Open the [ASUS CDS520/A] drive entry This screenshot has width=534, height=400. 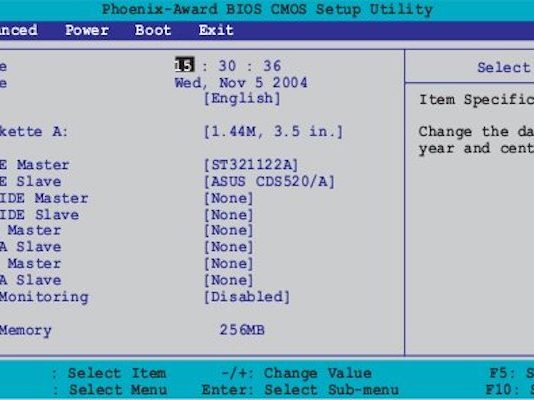[x=269, y=181]
